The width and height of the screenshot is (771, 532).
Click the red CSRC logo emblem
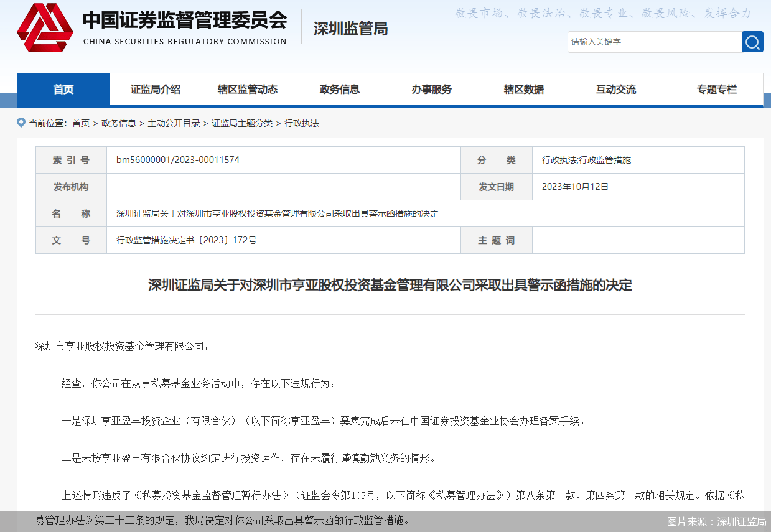[x=44, y=28]
